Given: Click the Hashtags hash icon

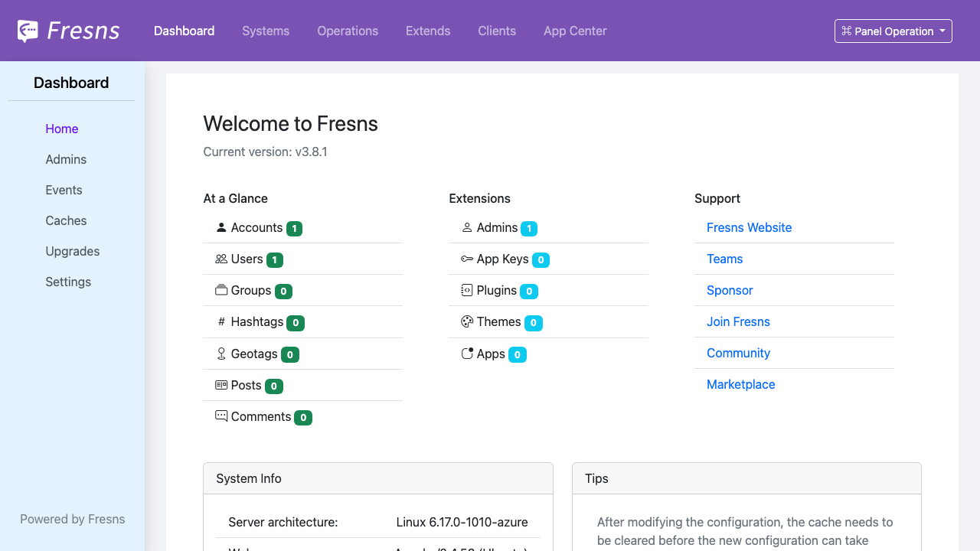Looking at the screenshot, I should click(x=221, y=321).
